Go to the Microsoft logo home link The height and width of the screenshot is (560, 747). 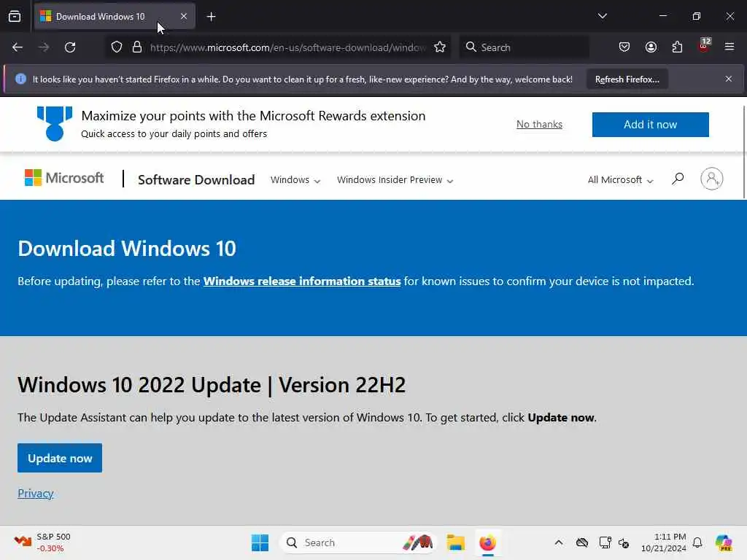pyautogui.click(x=64, y=178)
